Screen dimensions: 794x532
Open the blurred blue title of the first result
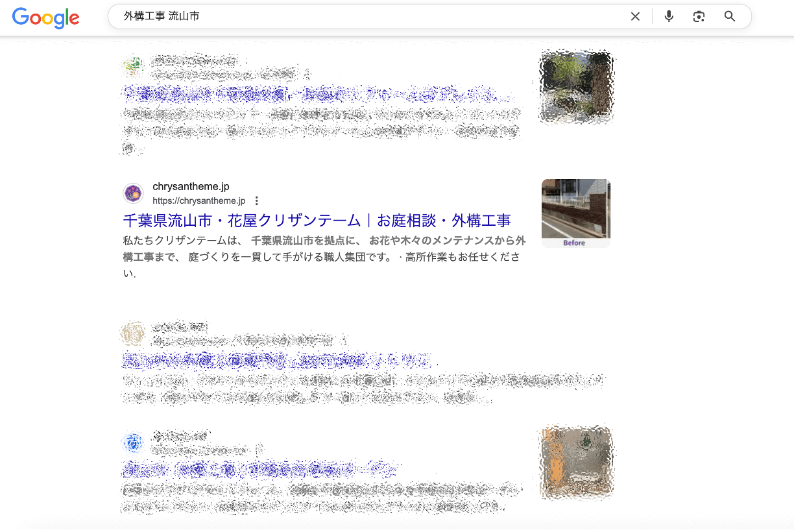[x=311, y=95]
